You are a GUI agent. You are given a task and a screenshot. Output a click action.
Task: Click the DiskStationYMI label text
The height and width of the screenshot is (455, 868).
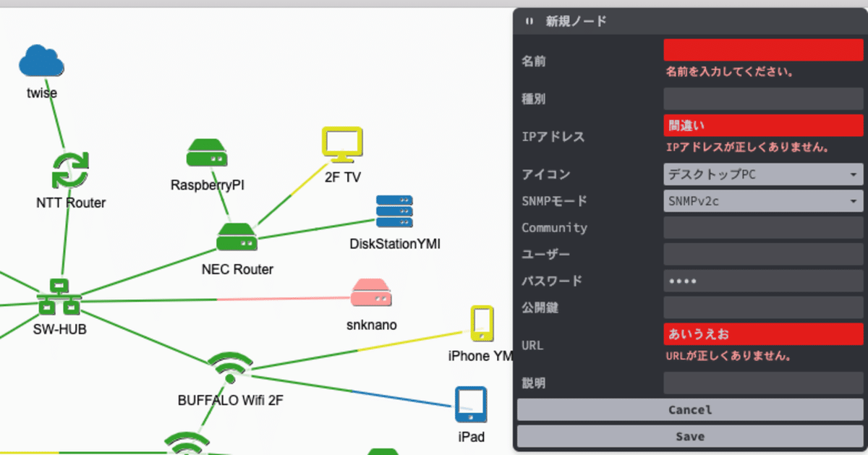tap(395, 244)
